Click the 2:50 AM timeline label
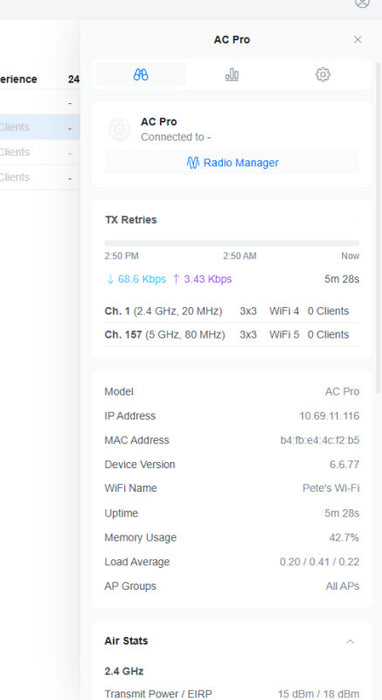This screenshot has width=382, height=700. tap(240, 256)
